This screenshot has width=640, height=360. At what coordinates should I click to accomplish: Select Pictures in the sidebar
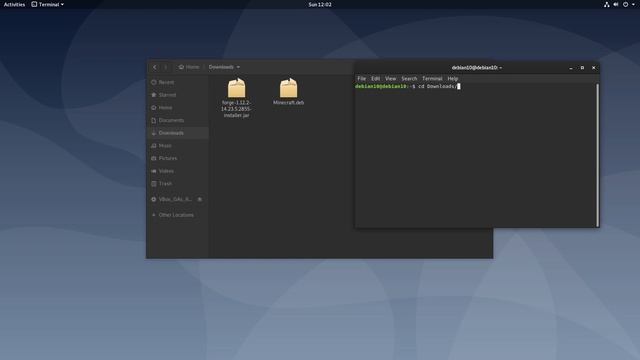tap(178, 158)
